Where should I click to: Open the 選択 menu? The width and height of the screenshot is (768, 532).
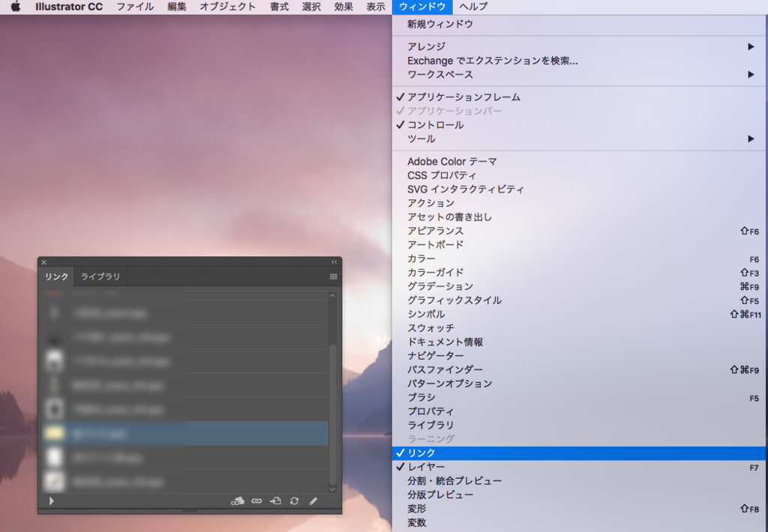point(311,6)
